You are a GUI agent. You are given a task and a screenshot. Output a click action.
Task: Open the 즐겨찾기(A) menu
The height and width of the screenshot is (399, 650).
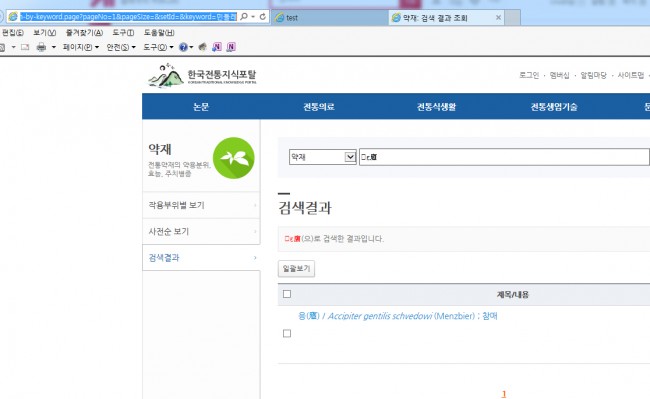(x=84, y=33)
